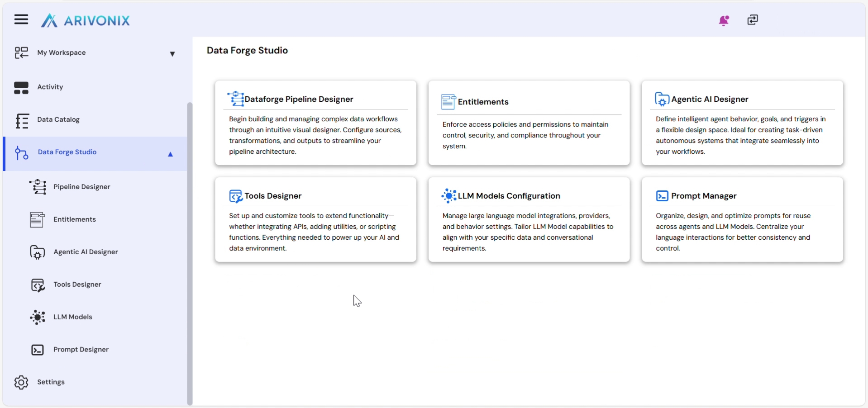Expand the My Workspace dropdown arrow
The image size is (868, 408).
point(172,54)
